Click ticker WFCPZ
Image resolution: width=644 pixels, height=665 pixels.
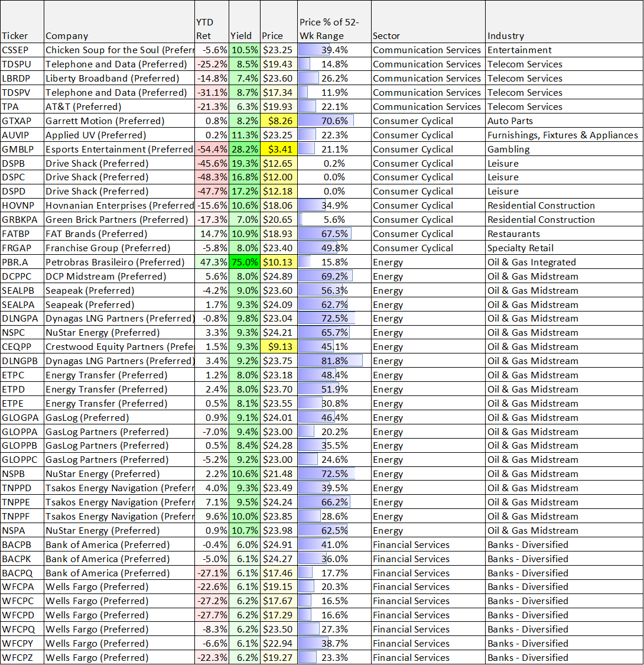click(22, 658)
